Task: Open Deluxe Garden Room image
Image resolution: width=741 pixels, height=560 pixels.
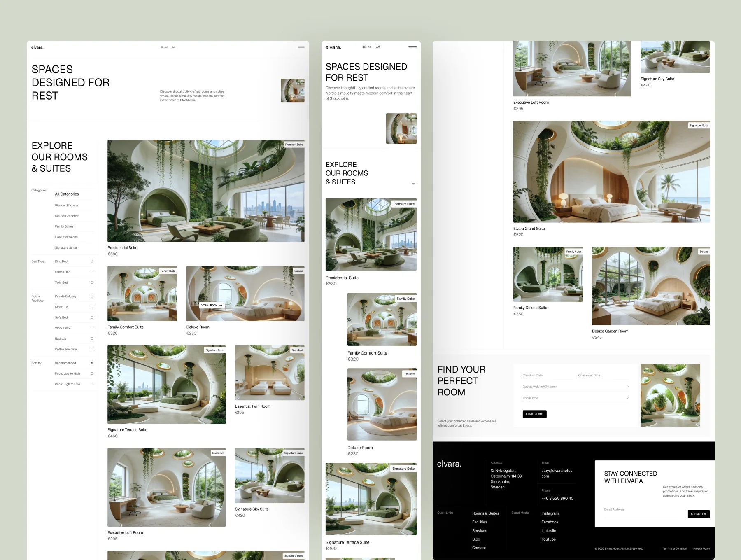Action: tap(651, 286)
